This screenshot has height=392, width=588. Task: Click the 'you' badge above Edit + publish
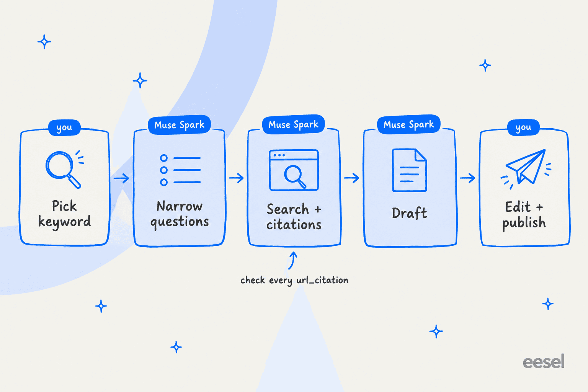pos(523,127)
